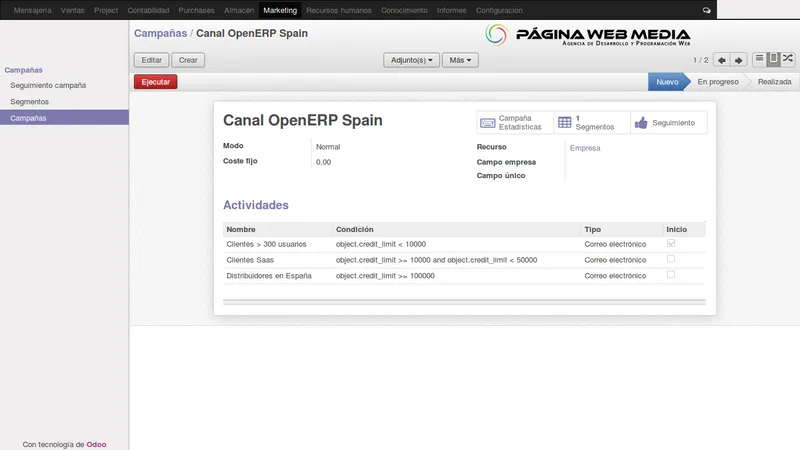Select Campañas item in sidebar
The image size is (800, 450).
(64, 118)
